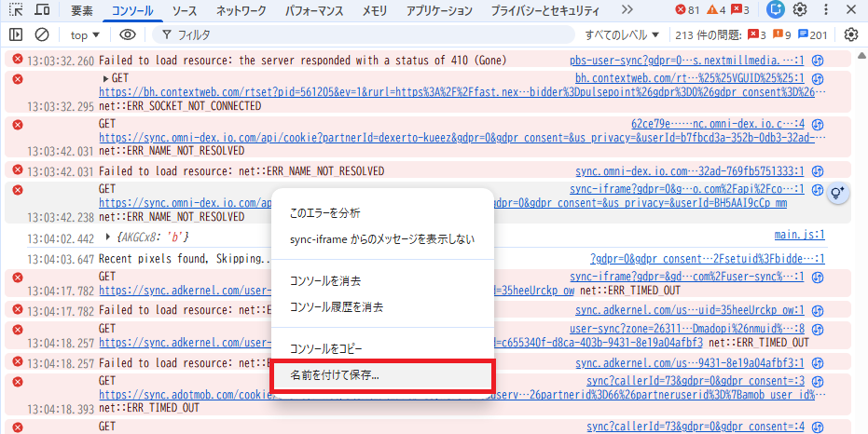Open live expression with the eye icon
Viewport: 868px width, 434px height.
[128, 35]
